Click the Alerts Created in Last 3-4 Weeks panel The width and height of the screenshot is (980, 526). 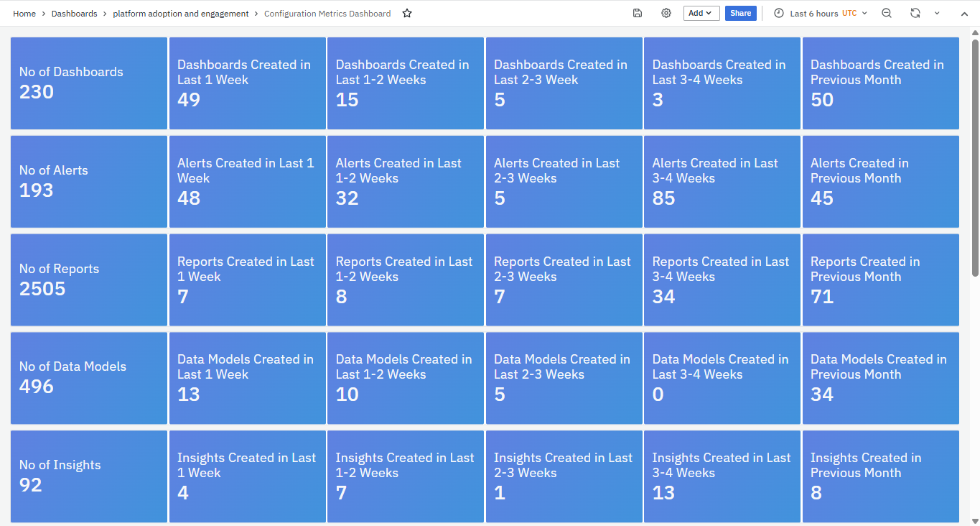722,182
